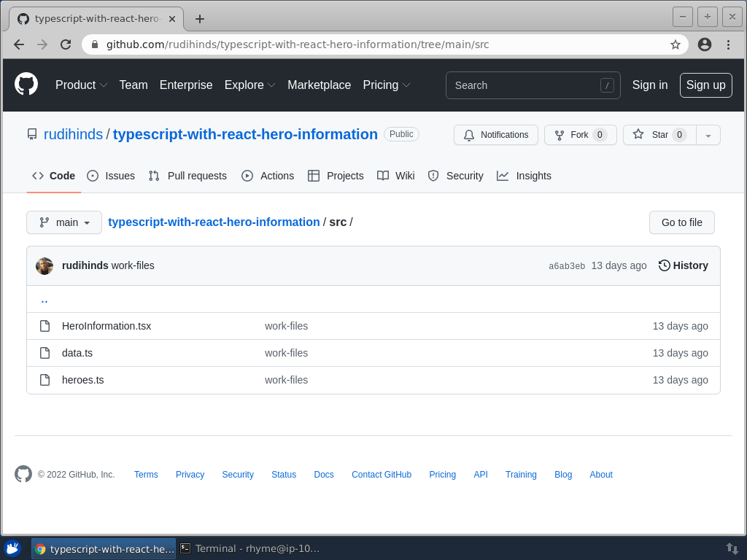
Task: Click work-files commit message in heroes.ts row
Action: pyautogui.click(x=286, y=380)
